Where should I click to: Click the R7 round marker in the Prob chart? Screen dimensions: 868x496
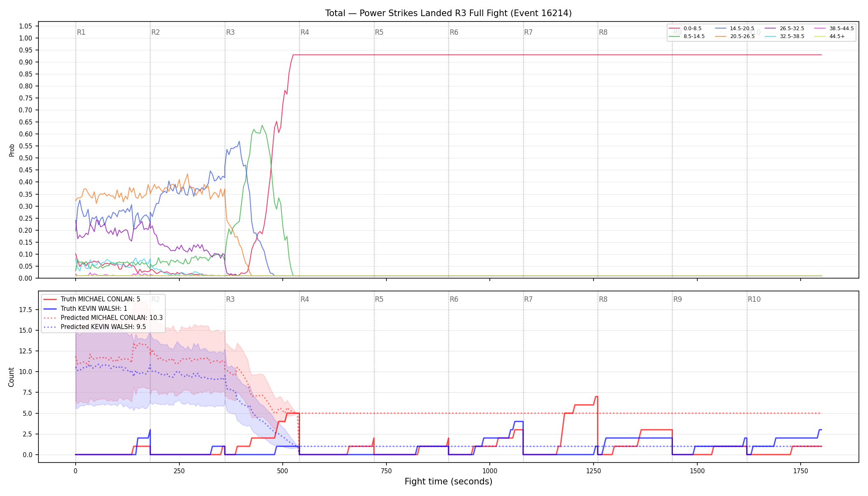(528, 32)
